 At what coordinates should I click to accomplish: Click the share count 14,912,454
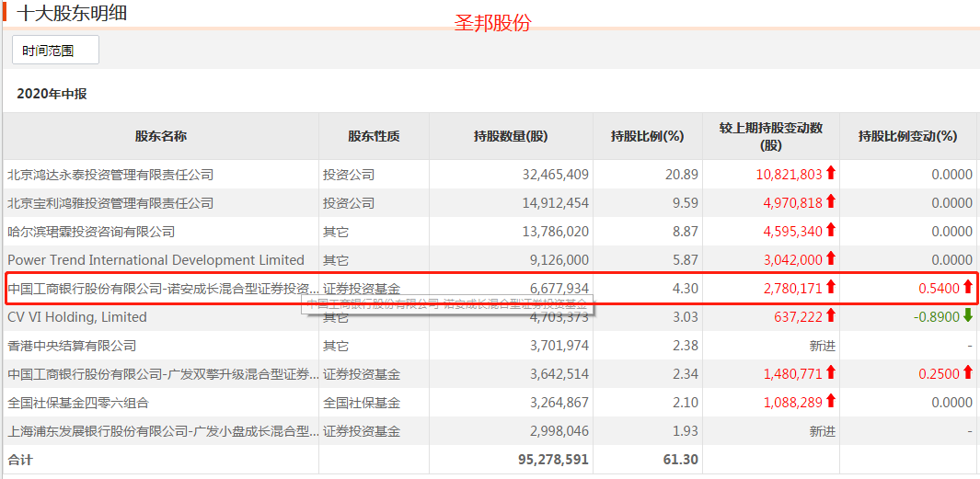(555, 203)
